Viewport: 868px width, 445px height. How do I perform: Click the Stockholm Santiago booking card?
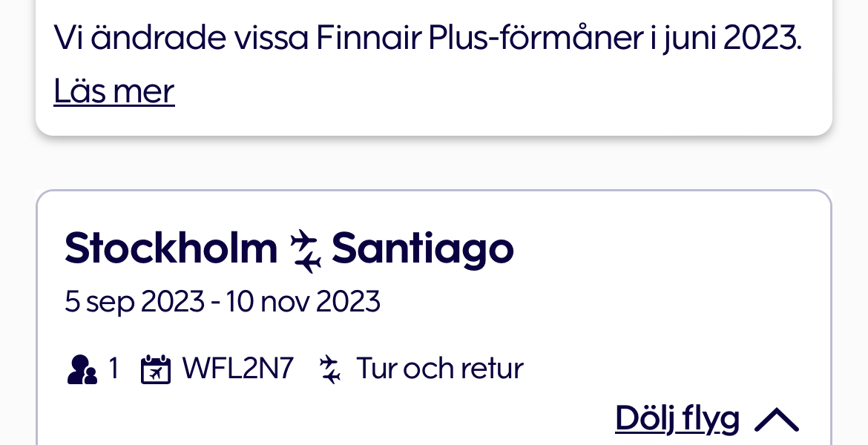(x=434, y=317)
